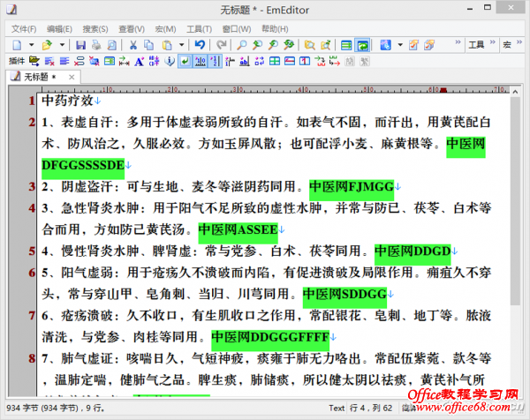
Task: Cut selection with the scissors icon
Action: pyautogui.click(x=133, y=45)
